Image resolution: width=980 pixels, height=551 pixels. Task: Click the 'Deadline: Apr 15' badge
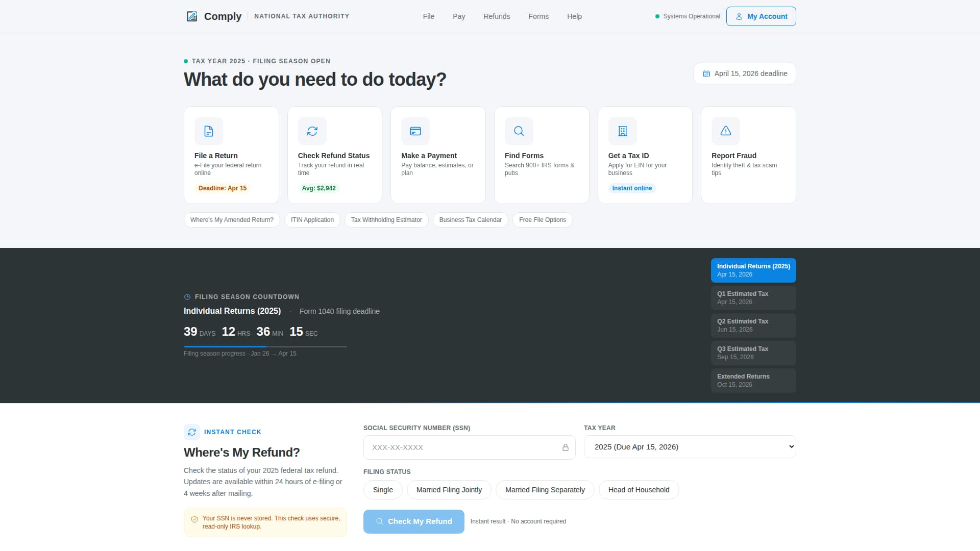click(223, 188)
